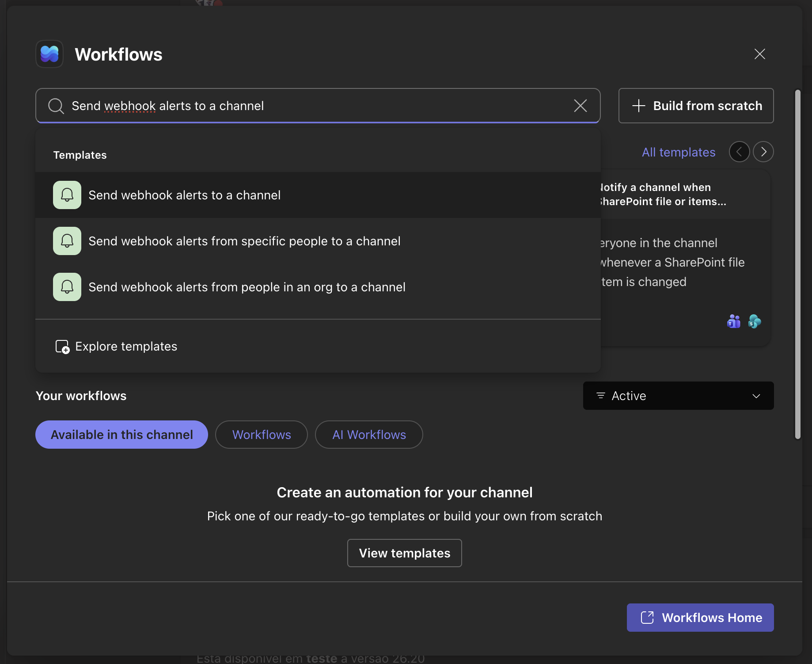
Task: Show next templates with right chevron
Action: (x=763, y=152)
